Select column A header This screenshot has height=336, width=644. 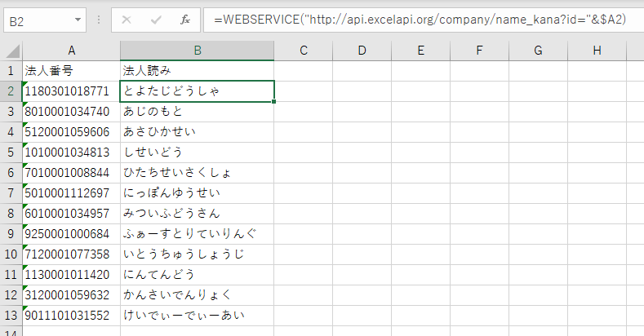pos(72,51)
